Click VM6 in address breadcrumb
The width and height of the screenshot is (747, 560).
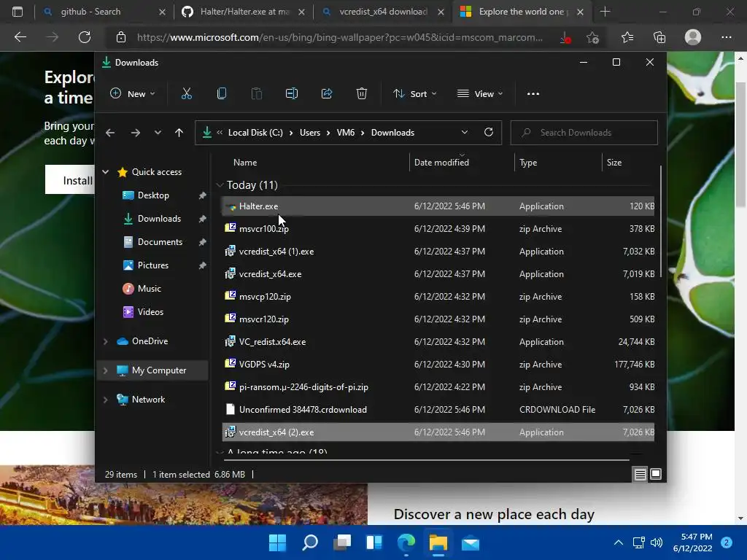(345, 133)
